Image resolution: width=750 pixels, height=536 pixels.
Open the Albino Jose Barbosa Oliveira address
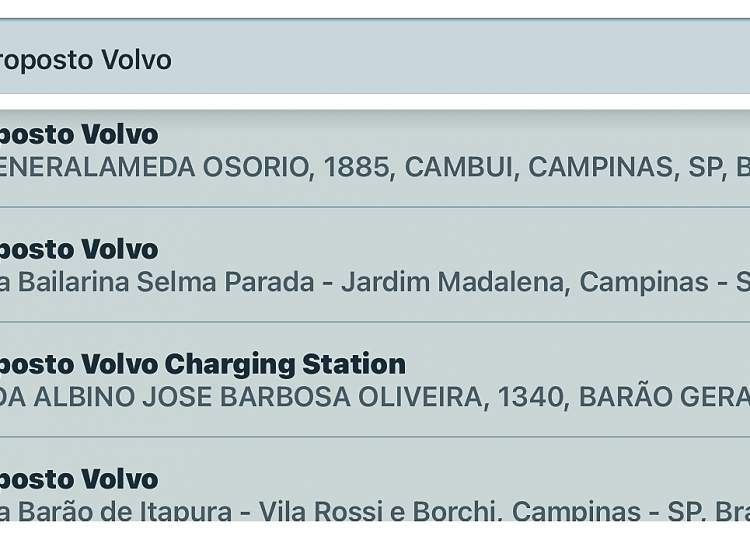click(x=250, y=397)
